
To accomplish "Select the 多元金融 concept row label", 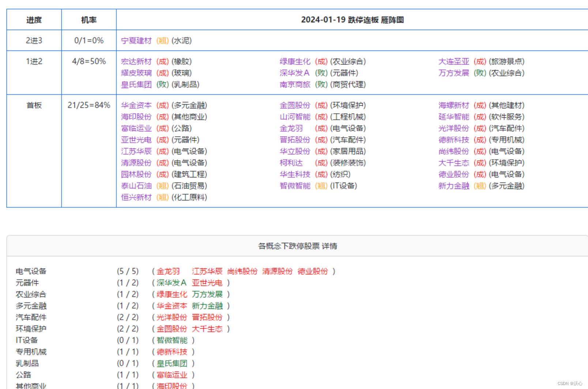I will (31, 306).
